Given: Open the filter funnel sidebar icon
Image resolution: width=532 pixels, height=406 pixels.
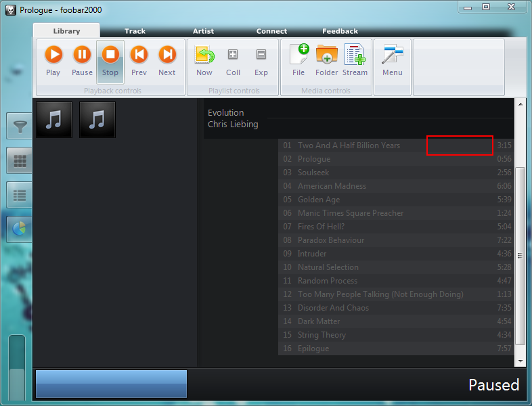Looking at the screenshot, I should [x=20, y=126].
